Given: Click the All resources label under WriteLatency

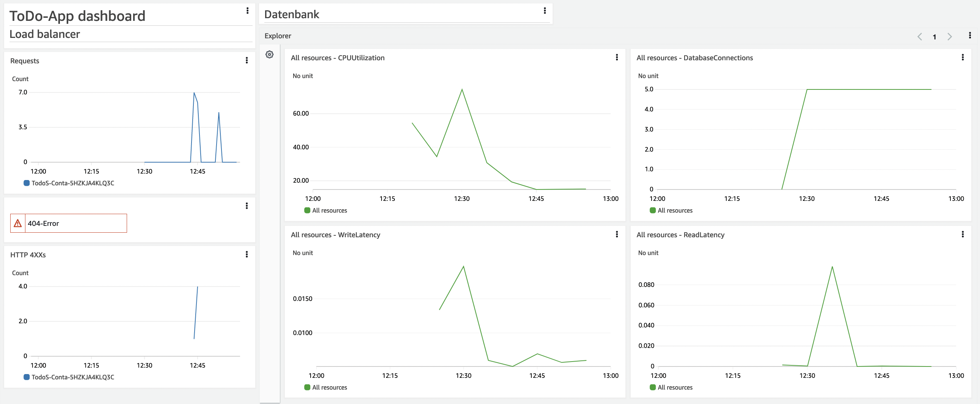Looking at the screenshot, I should [x=330, y=388].
